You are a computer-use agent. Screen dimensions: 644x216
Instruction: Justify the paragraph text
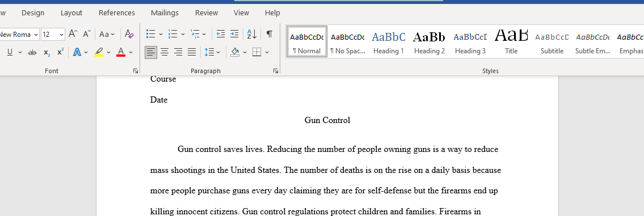192,52
